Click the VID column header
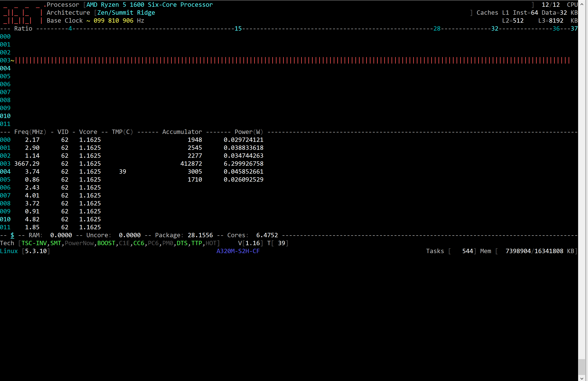 click(x=63, y=132)
